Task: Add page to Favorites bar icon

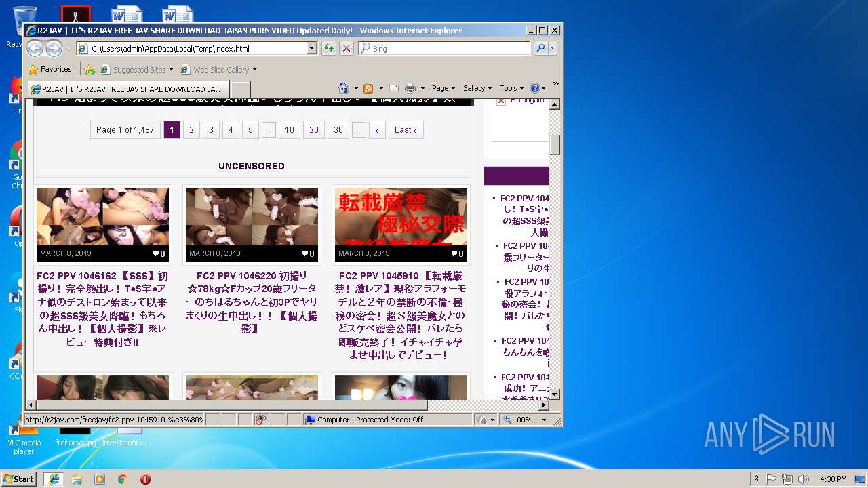Action: 90,69
